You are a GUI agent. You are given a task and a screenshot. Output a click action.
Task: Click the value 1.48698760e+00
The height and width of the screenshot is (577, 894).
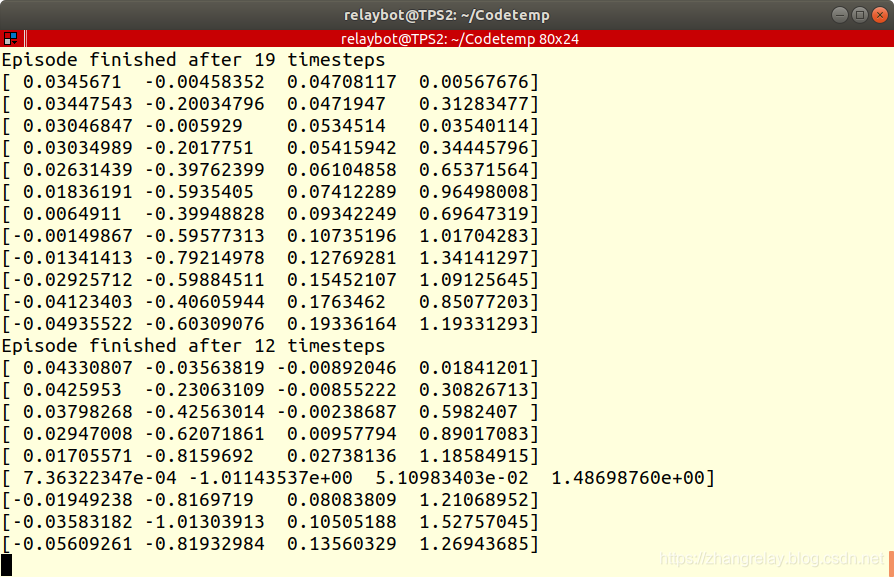pos(628,478)
